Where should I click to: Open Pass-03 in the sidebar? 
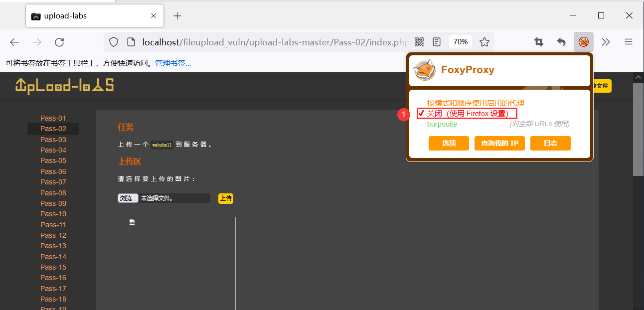[53, 140]
